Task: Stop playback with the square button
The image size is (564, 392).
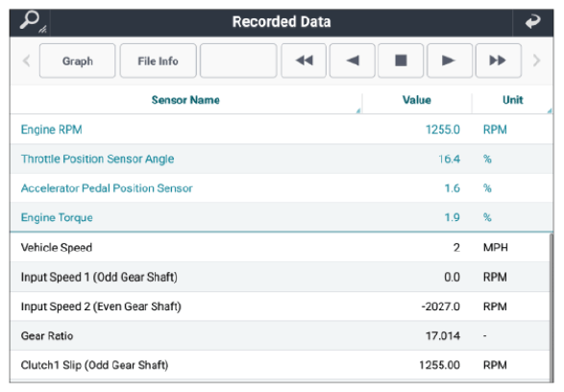Action: [401, 61]
